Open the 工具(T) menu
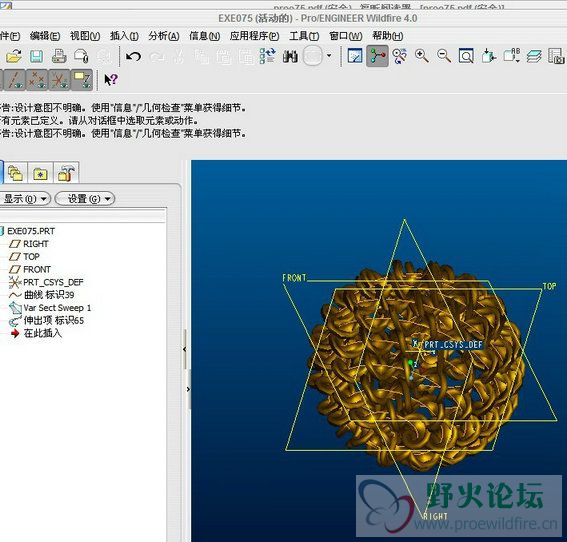This screenshot has height=542, width=567. [x=304, y=36]
